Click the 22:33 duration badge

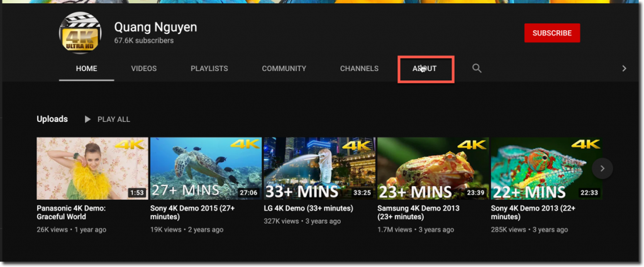[589, 192]
